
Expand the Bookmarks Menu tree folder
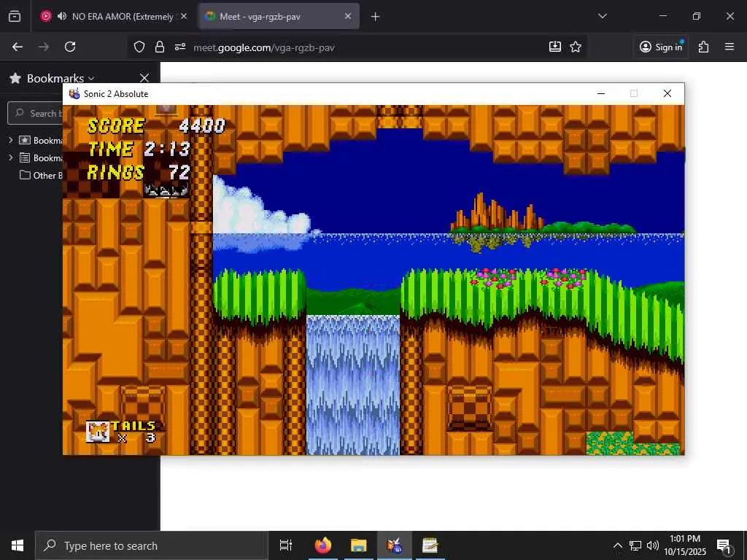tap(10, 157)
